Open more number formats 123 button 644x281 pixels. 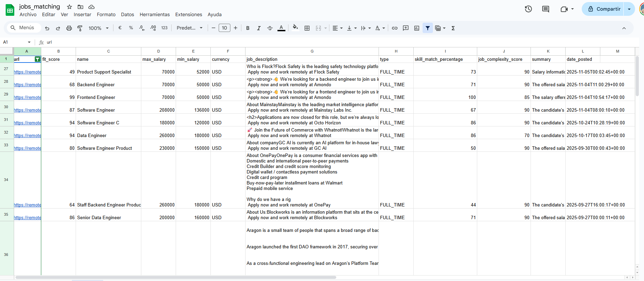pos(164,28)
